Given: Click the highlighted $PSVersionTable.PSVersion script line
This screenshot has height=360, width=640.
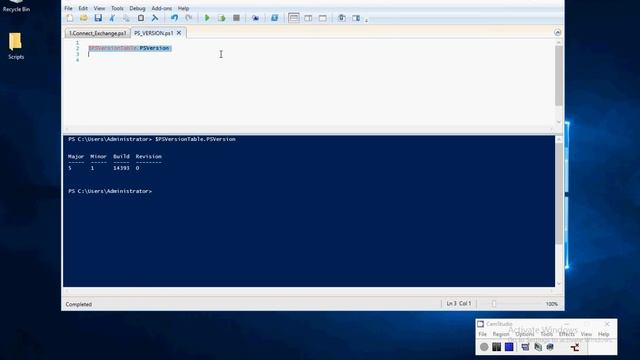Looking at the screenshot, I should coord(129,48).
